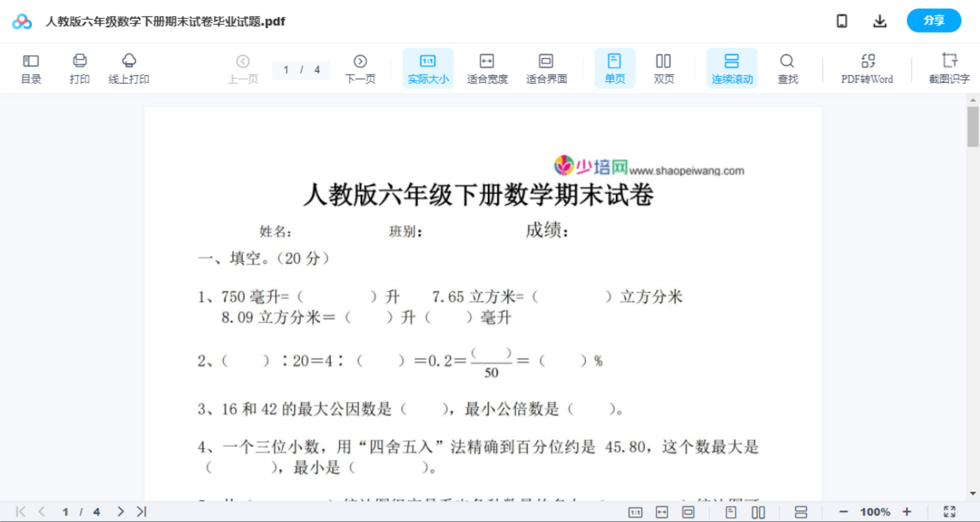Go to 下一页 next page
The height and width of the screenshot is (522, 980).
coord(360,68)
